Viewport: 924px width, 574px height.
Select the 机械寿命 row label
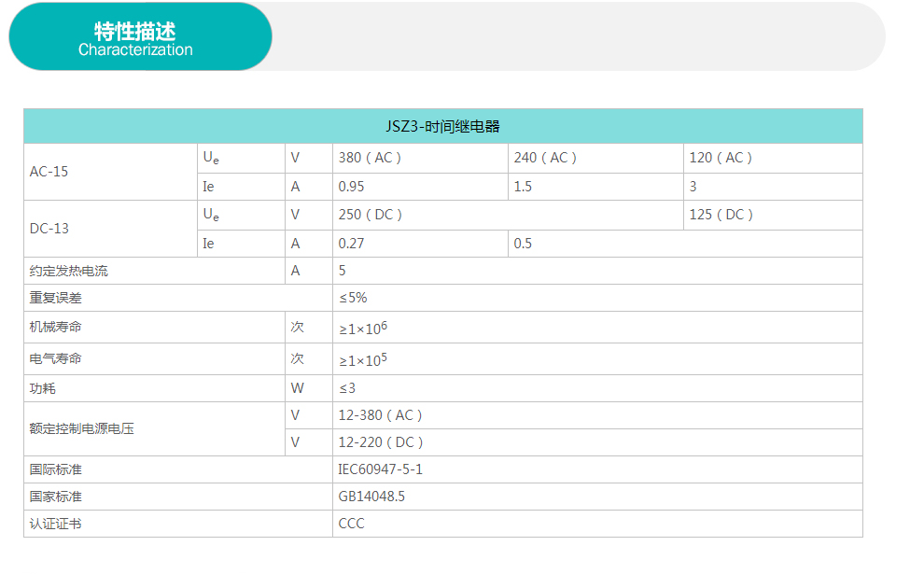pyautogui.click(x=56, y=328)
